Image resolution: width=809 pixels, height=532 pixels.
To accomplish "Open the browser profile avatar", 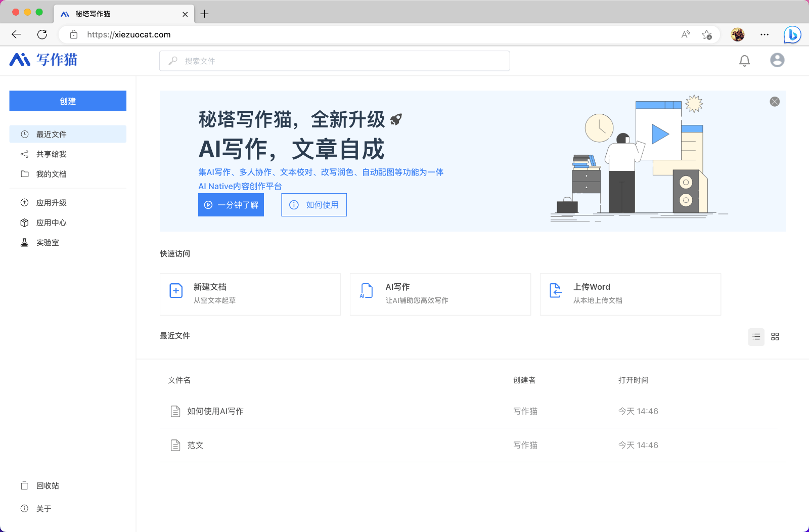I will pyautogui.click(x=738, y=34).
